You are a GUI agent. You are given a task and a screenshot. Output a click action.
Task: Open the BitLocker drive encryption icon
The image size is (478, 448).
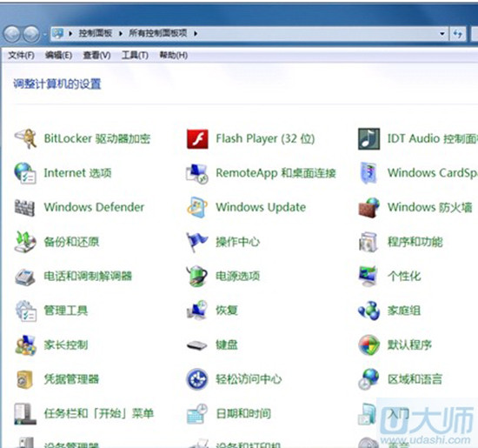pos(25,139)
